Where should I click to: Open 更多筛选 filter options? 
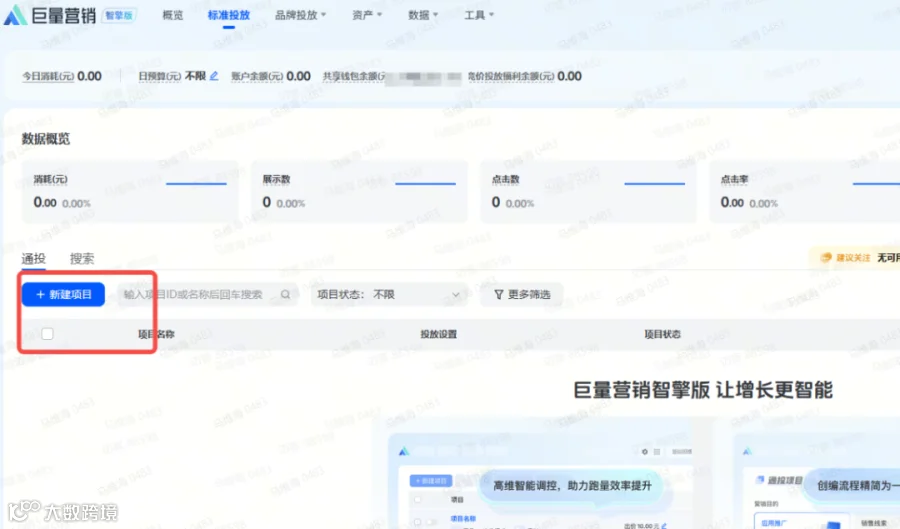[522, 294]
